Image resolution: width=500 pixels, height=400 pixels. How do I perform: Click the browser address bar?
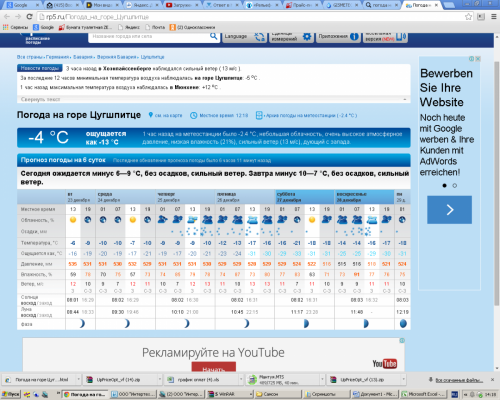[250, 17]
